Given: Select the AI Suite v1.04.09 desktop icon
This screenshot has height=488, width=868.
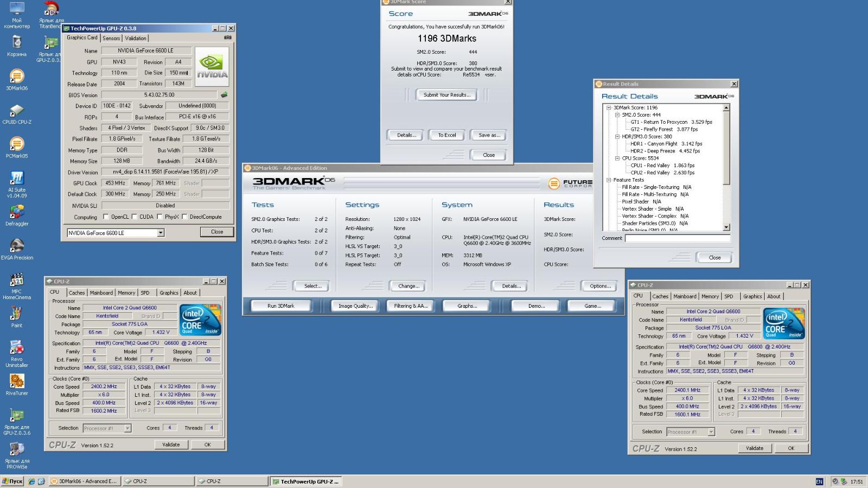Looking at the screenshot, I should click(x=17, y=185).
